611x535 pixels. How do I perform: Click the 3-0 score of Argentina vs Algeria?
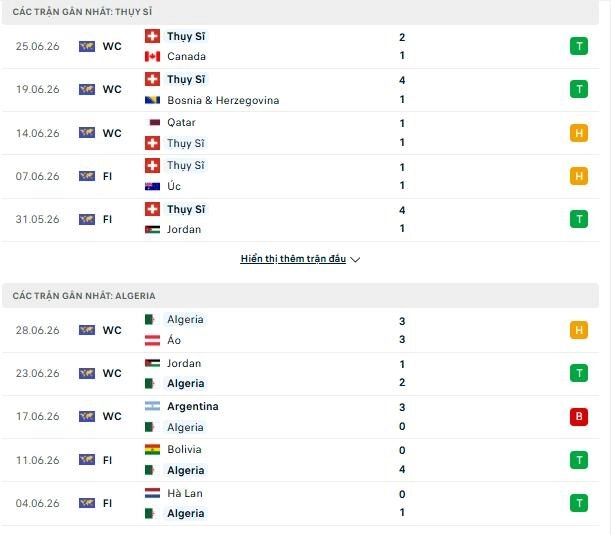(x=402, y=417)
